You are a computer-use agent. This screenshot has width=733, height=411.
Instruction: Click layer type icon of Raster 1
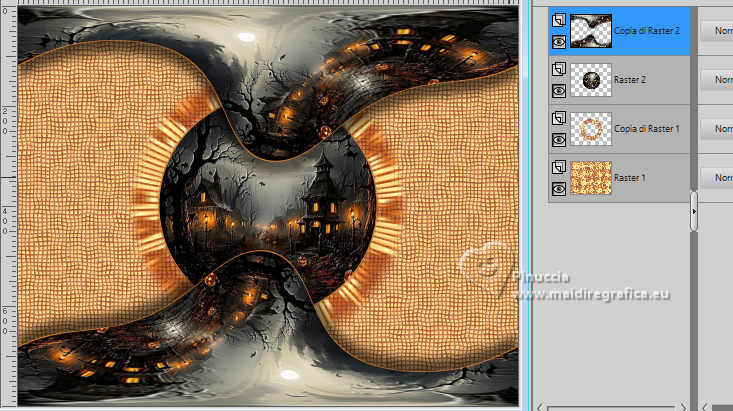(x=559, y=167)
